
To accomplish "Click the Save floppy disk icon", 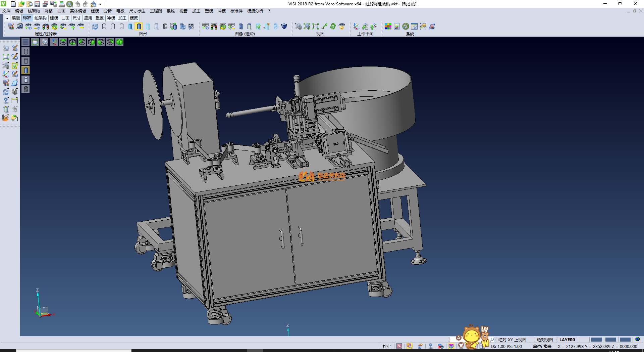I will click(37, 4).
